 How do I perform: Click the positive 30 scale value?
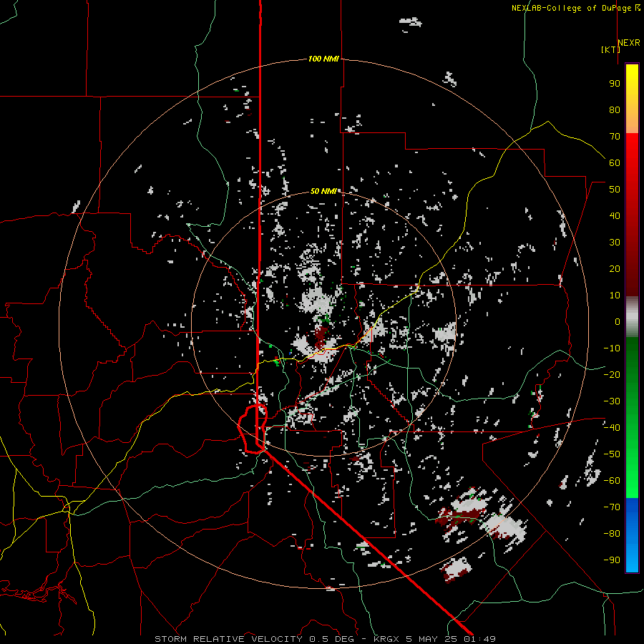tap(615, 243)
